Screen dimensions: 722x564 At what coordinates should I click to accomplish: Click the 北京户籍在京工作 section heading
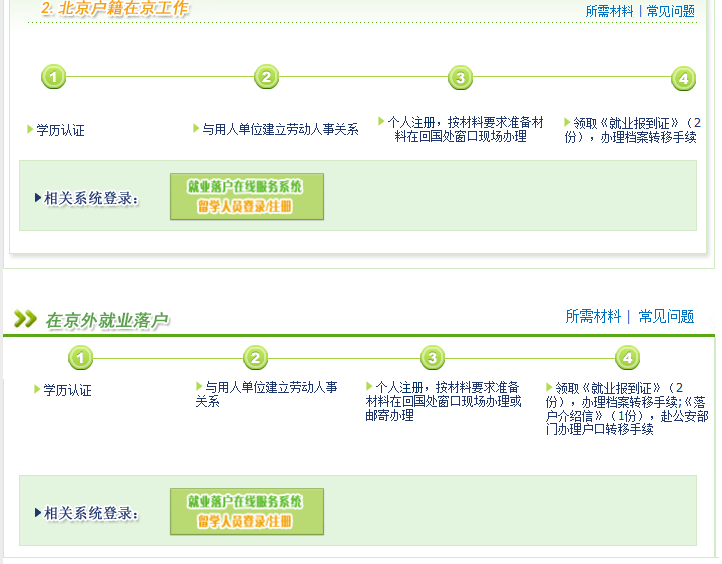pyautogui.click(x=114, y=9)
